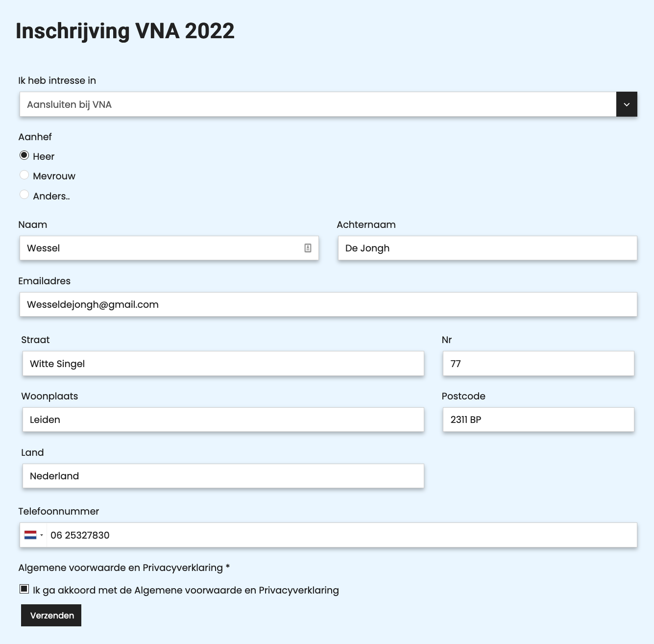Uncheck the Algemene voorwaarde agreement checkbox

click(24, 589)
